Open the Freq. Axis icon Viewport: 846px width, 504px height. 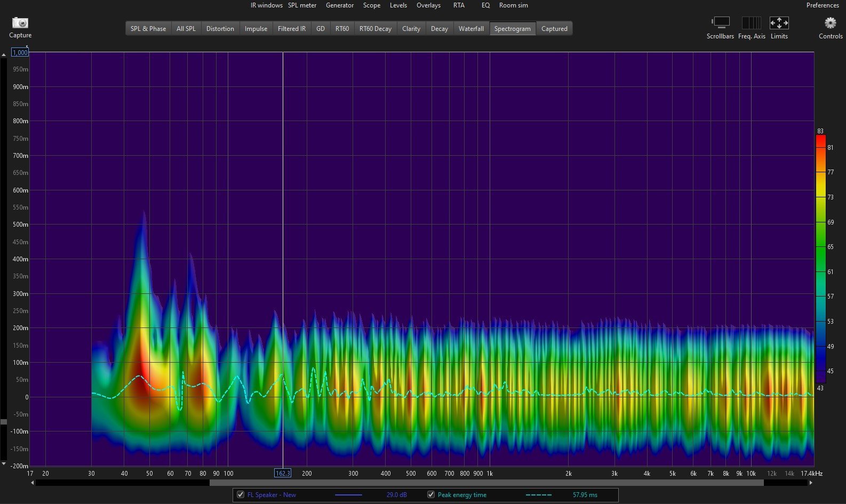point(752,22)
